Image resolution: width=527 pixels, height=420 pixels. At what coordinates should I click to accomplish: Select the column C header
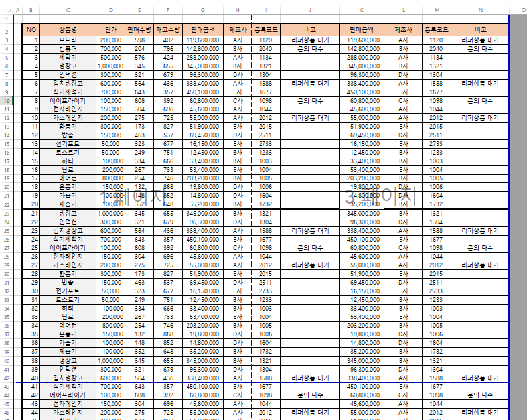pyautogui.click(x=68, y=10)
